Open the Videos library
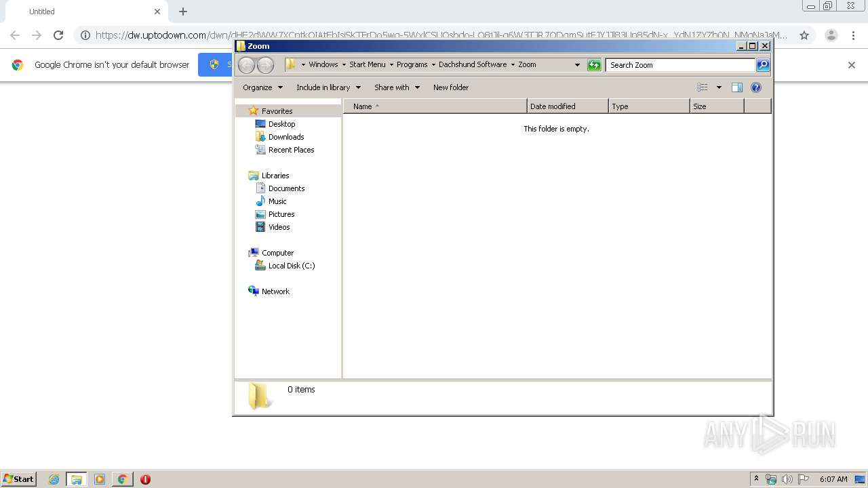Image resolution: width=868 pixels, height=488 pixels. pos(279,227)
